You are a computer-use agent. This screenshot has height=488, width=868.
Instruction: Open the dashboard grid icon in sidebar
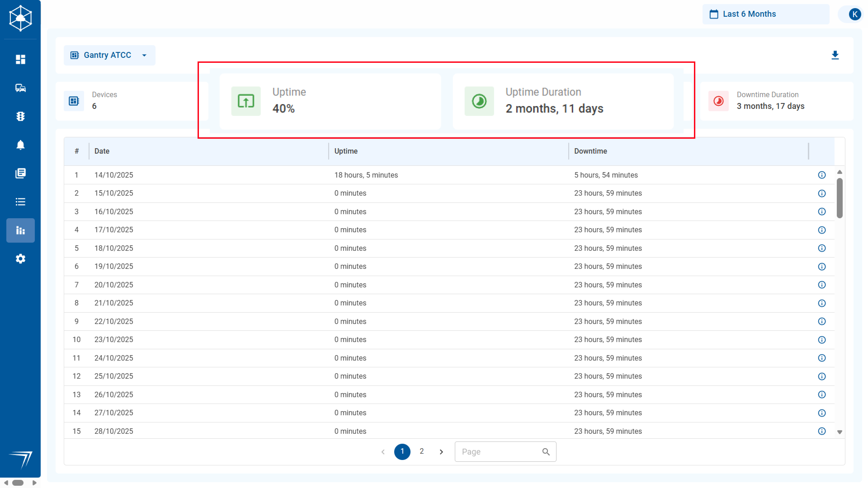[21, 59]
